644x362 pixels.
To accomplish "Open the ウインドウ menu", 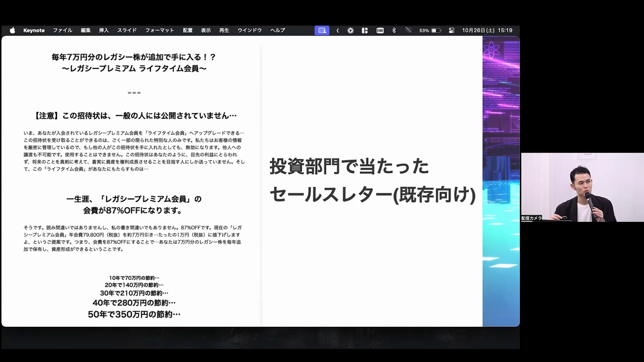I will pyautogui.click(x=250, y=31).
